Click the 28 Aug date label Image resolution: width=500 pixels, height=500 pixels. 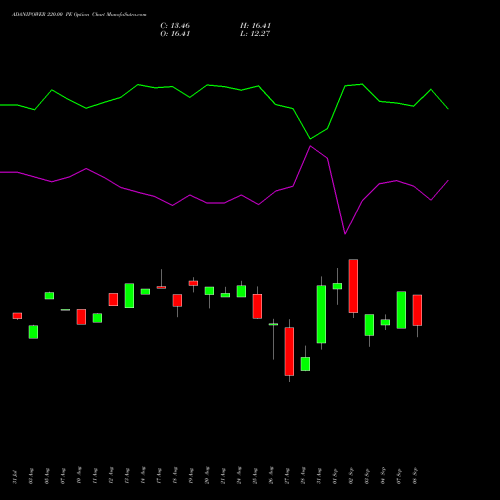[x=303, y=475]
